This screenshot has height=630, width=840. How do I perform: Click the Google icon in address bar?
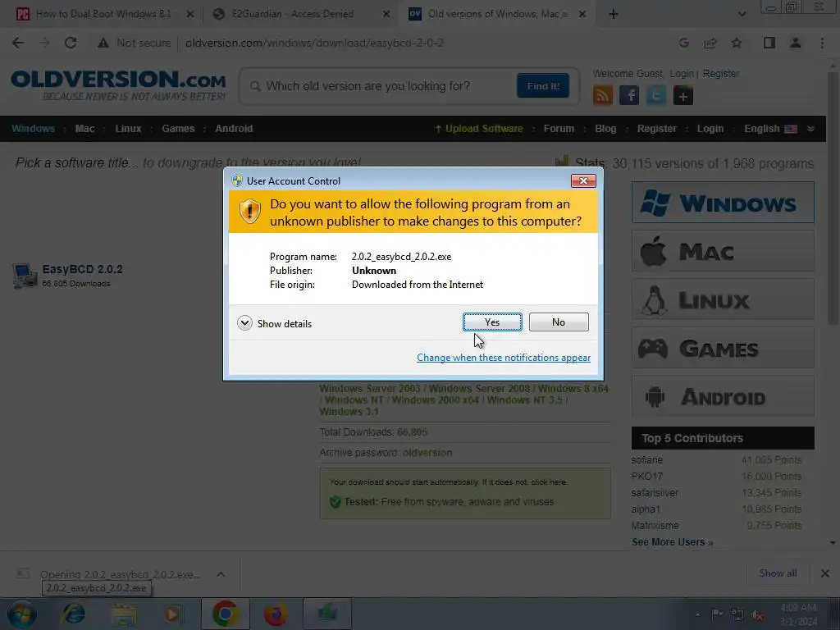[683, 43]
